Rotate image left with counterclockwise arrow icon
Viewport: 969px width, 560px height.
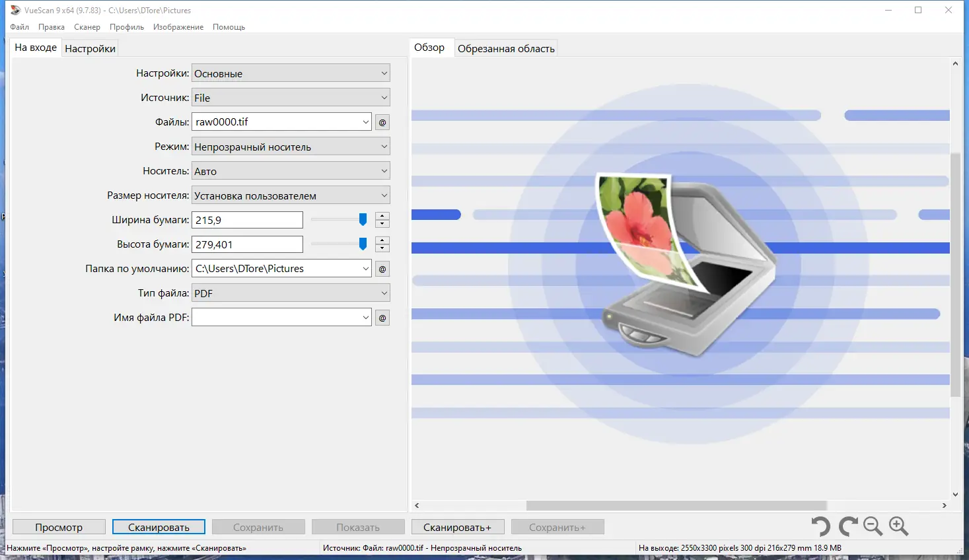(821, 526)
